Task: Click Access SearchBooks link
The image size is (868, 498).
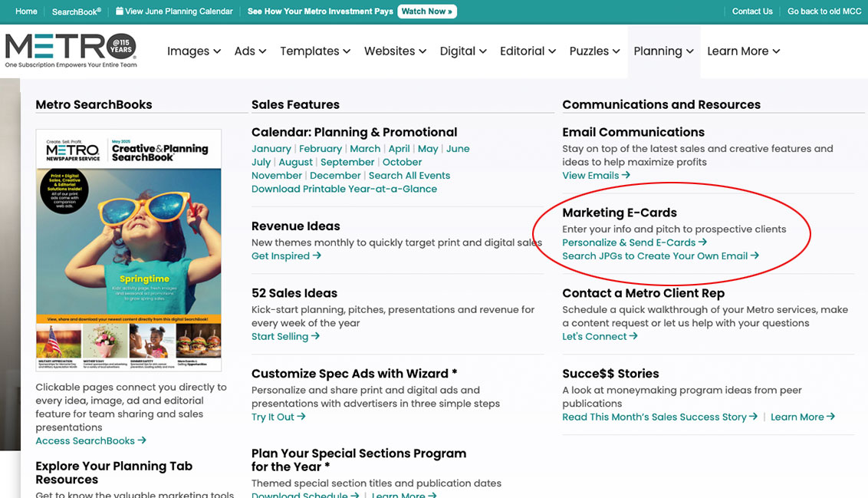Action: 90,441
